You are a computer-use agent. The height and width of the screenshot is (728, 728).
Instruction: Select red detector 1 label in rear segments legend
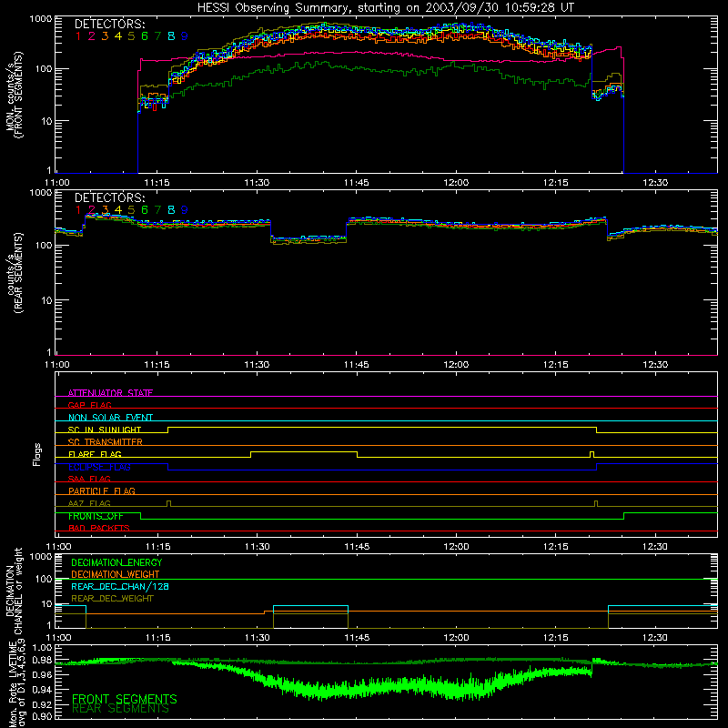[x=78, y=210]
